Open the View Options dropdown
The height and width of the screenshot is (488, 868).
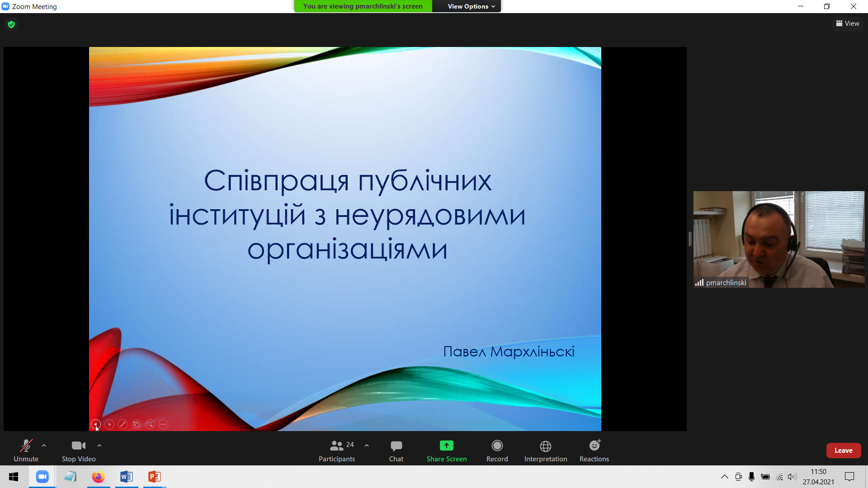(x=471, y=6)
